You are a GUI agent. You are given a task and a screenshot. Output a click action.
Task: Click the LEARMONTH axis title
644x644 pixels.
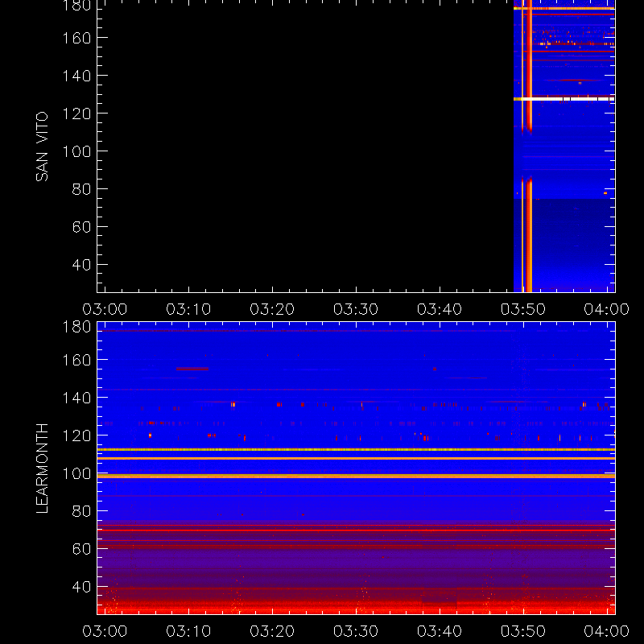pos(42,469)
